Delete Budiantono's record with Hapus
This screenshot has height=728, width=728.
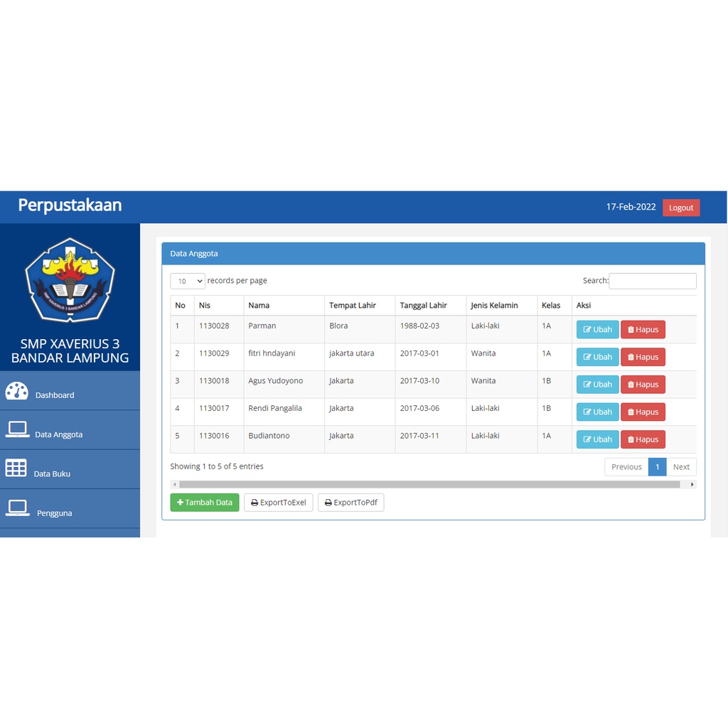point(643,439)
